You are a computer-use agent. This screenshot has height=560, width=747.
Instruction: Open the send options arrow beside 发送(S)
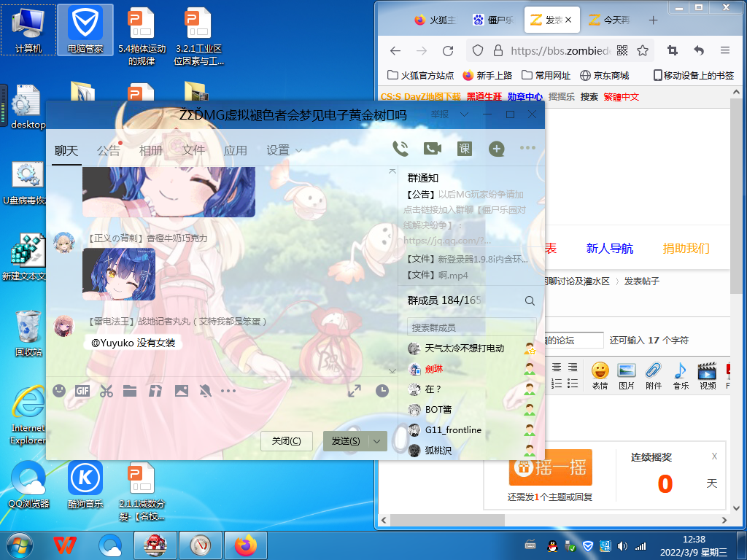[x=377, y=441]
